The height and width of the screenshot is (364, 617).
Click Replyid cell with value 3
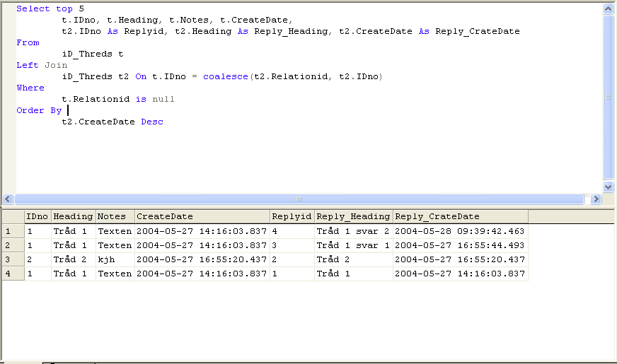pos(292,246)
